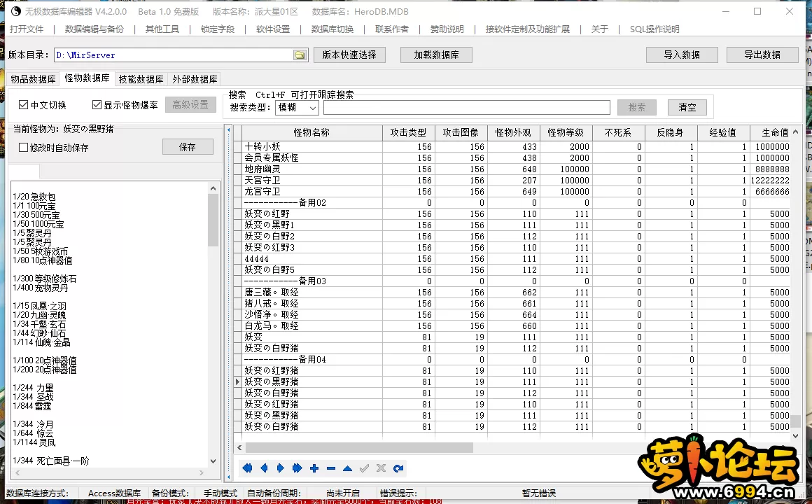Open the 软件设置 menu

pyautogui.click(x=273, y=29)
